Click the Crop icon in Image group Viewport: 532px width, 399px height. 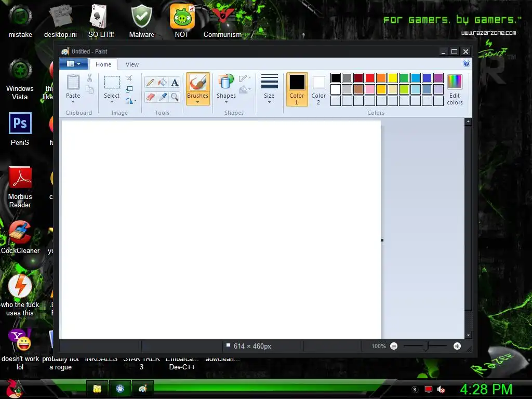tap(129, 78)
